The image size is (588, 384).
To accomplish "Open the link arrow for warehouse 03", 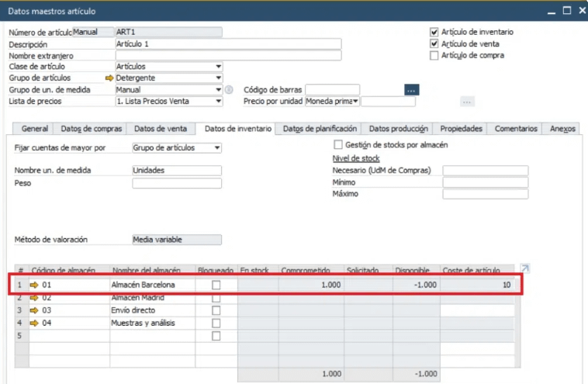I will coord(34,310).
